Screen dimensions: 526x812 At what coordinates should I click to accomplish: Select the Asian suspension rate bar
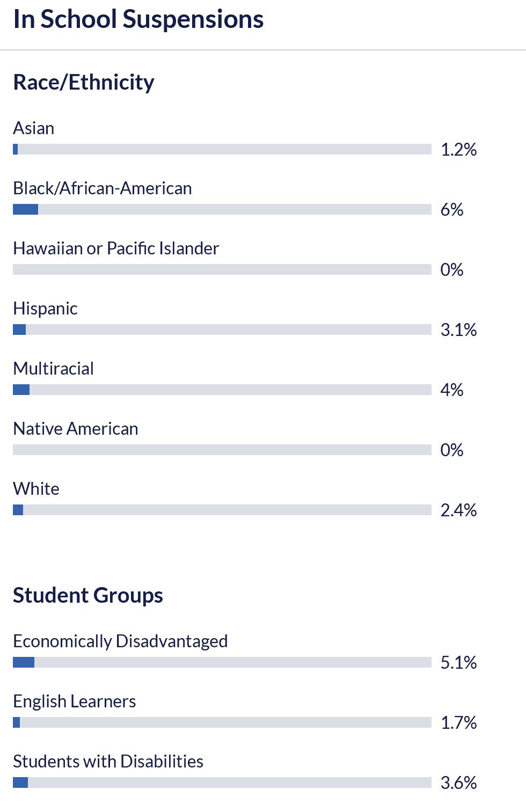[x=222, y=149]
